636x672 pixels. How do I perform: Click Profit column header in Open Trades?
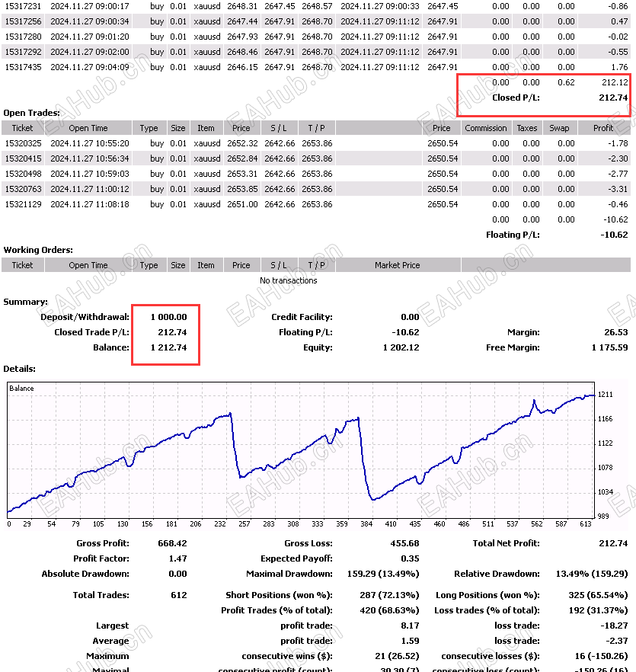[603, 128]
